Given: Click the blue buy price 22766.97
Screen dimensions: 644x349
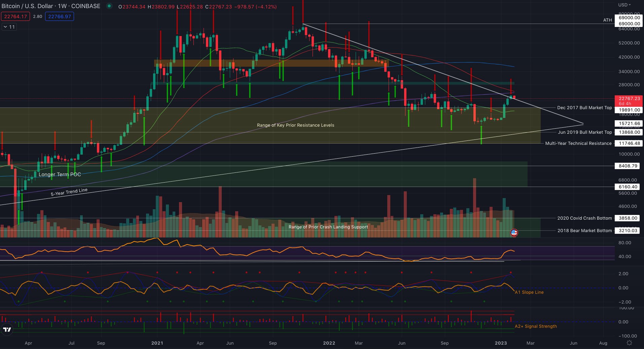Looking at the screenshot, I should click(x=60, y=17).
